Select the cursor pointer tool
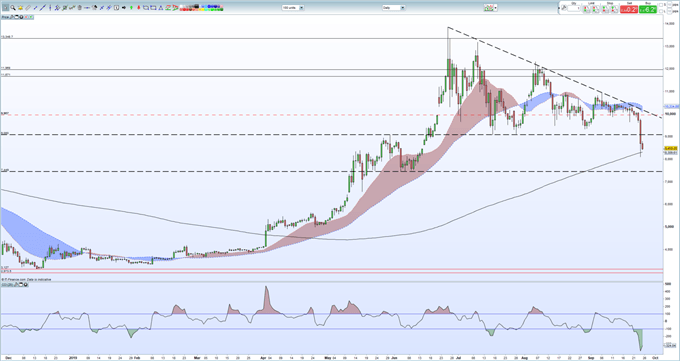Viewport: 680px width, 361px height. [x=5, y=7]
